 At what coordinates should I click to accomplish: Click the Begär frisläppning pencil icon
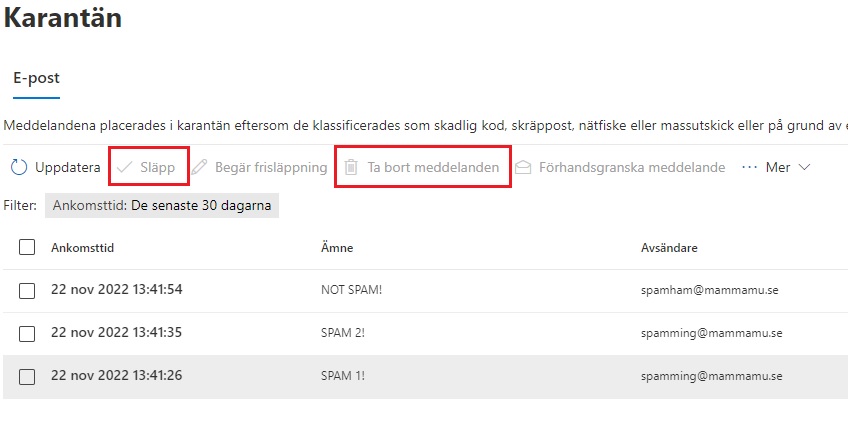click(x=200, y=167)
